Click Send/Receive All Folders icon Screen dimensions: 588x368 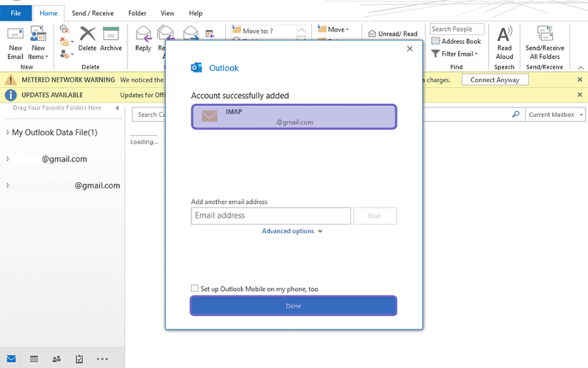pyautogui.click(x=545, y=33)
